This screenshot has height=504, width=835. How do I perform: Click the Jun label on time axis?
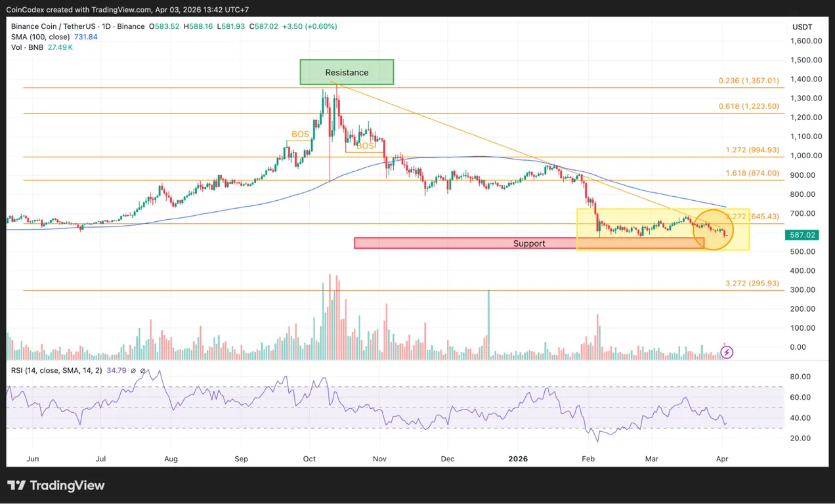pyautogui.click(x=32, y=459)
